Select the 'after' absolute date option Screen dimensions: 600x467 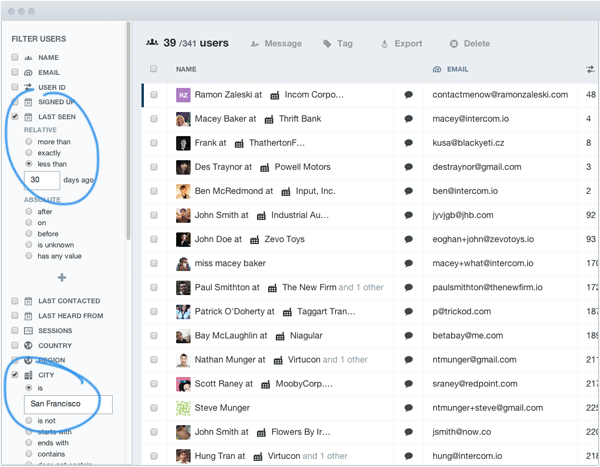pos(29,211)
